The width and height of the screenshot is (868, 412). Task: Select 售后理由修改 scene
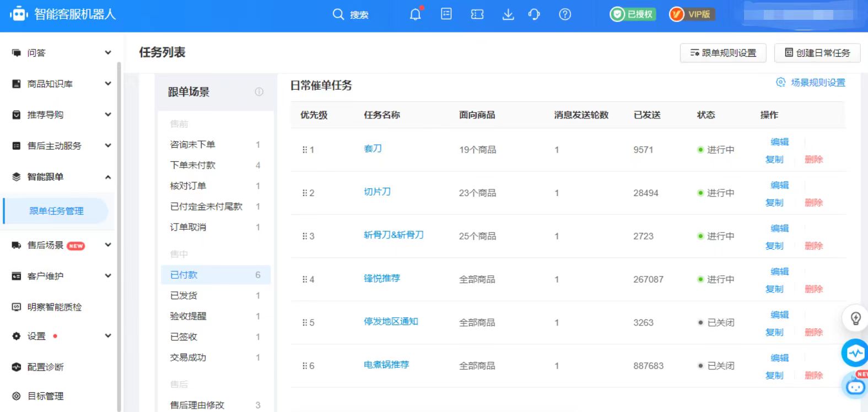tap(215, 405)
